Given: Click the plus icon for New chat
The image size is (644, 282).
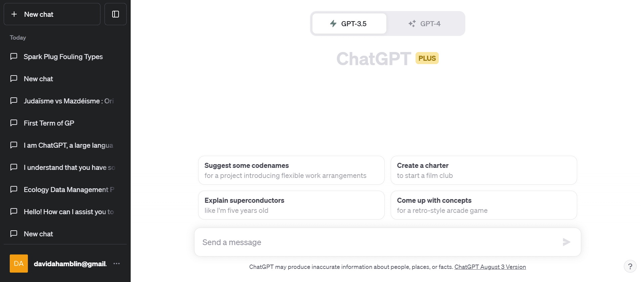Looking at the screenshot, I should pos(14,14).
